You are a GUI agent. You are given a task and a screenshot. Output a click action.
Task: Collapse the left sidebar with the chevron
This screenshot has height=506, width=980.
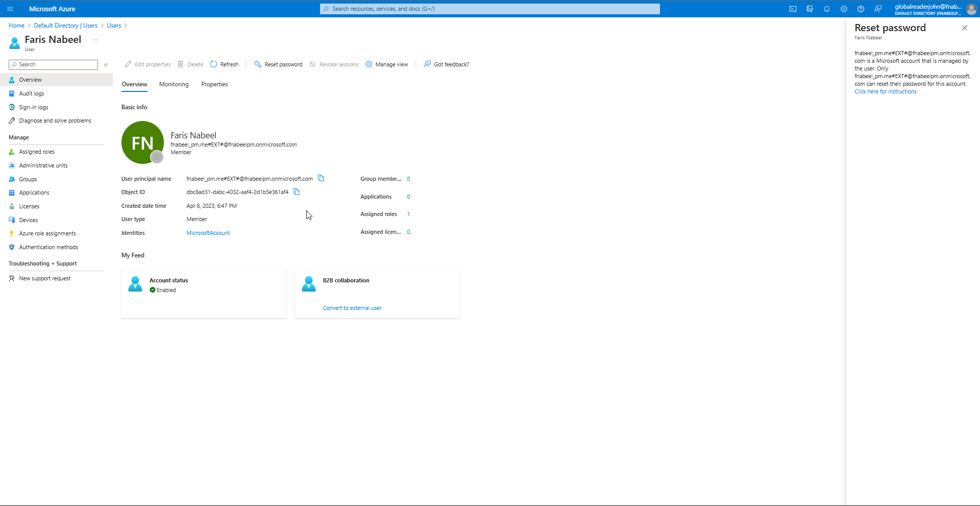pos(106,65)
